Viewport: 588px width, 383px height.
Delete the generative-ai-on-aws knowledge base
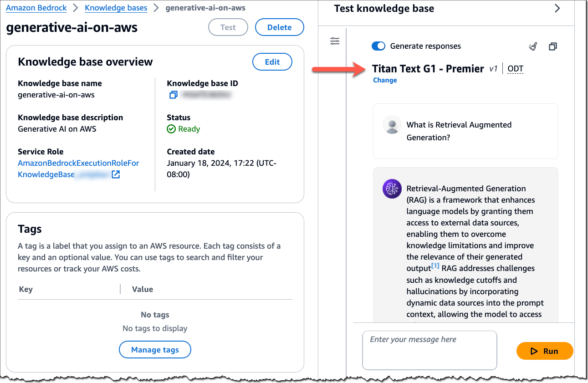coord(279,27)
